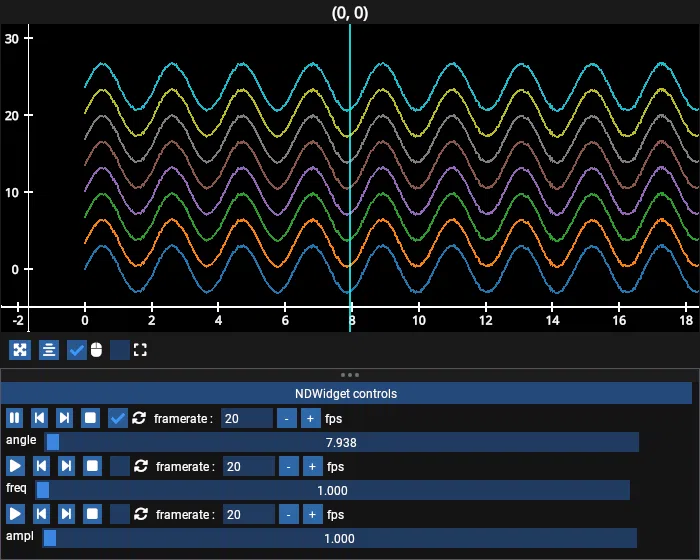This screenshot has height=560, width=700.
Task: Toggle the mouse controller checkbox
Action: pos(76,350)
